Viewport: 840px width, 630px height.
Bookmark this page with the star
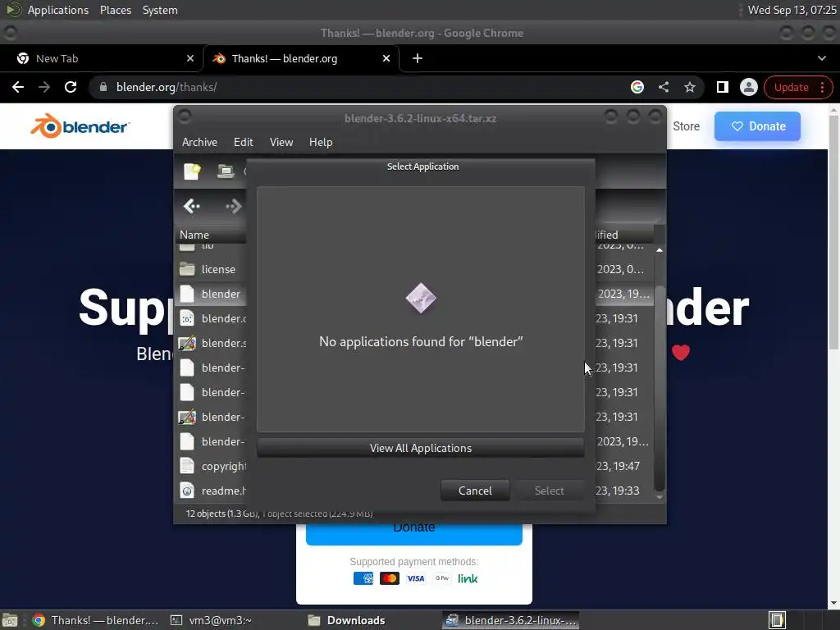point(689,87)
